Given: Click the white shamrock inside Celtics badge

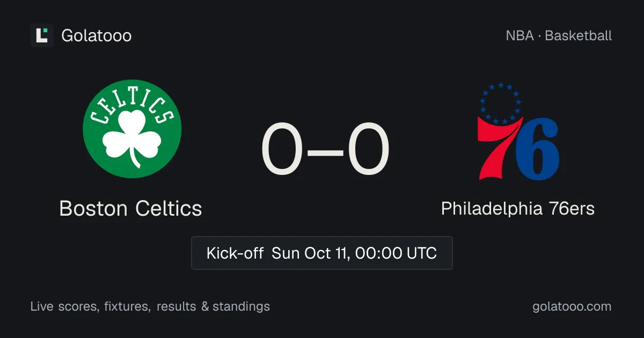Looking at the screenshot, I should (x=132, y=138).
